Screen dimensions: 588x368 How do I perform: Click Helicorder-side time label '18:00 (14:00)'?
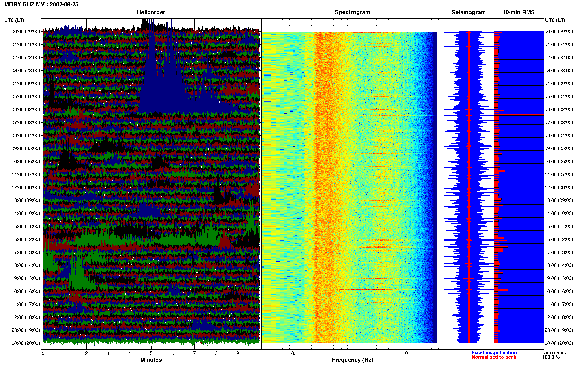(26, 265)
